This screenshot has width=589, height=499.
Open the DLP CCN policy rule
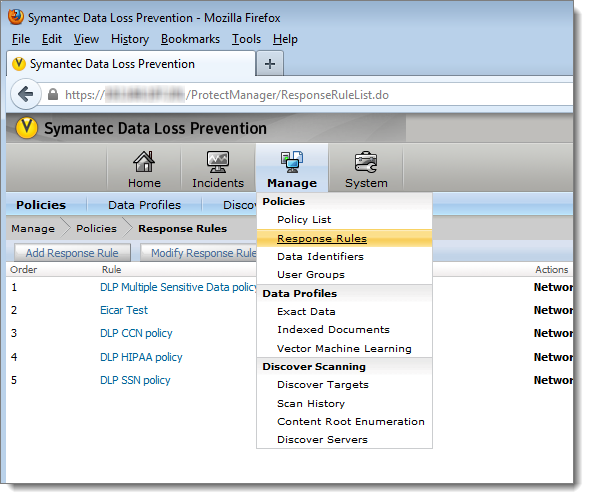136,333
